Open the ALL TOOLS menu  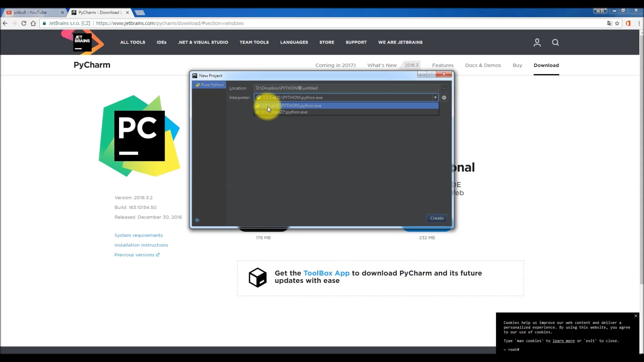pos(132,42)
